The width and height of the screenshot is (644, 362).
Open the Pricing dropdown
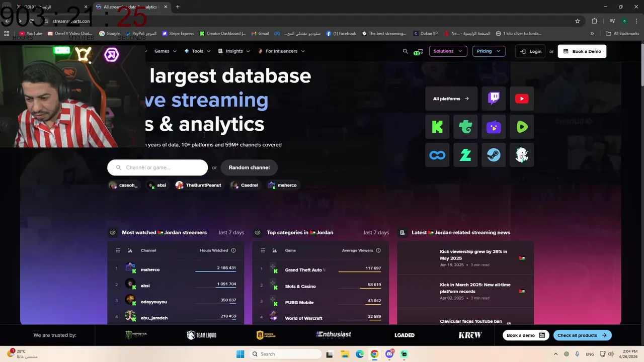(x=489, y=51)
